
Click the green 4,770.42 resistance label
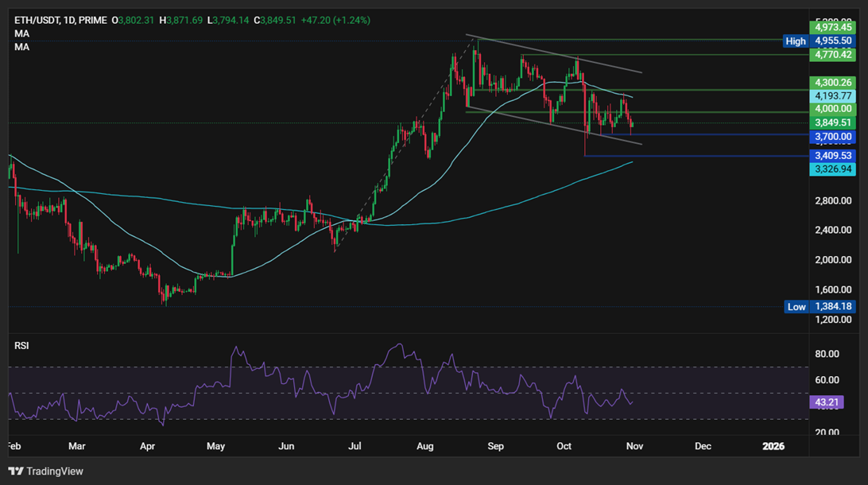pos(832,55)
